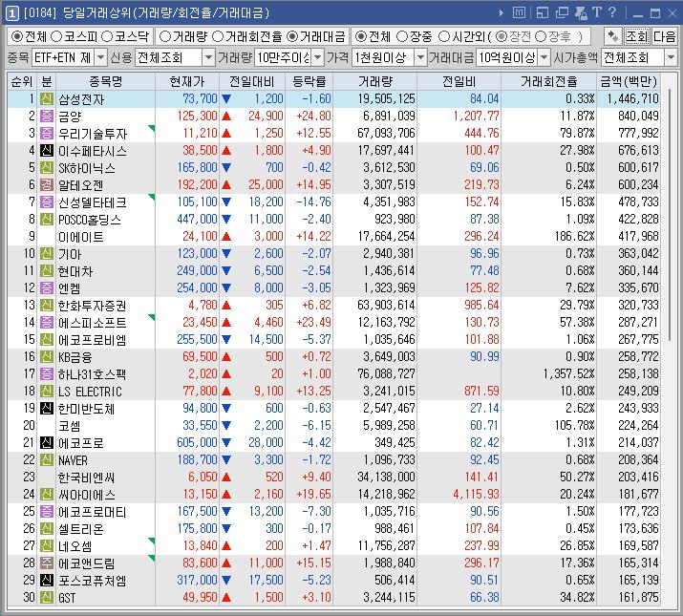
Task: Open the 신용 전체조회 dropdown
Action: point(208,57)
